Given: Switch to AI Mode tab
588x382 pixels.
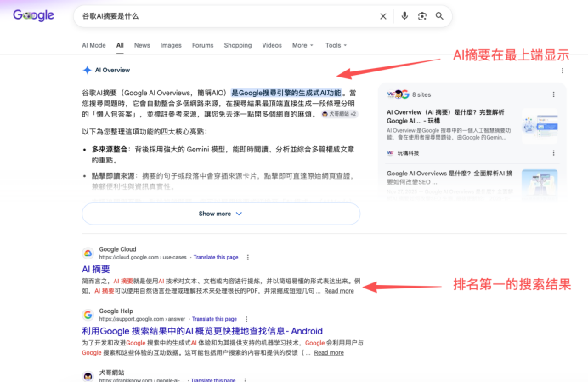Looking at the screenshot, I should coord(93,45).
